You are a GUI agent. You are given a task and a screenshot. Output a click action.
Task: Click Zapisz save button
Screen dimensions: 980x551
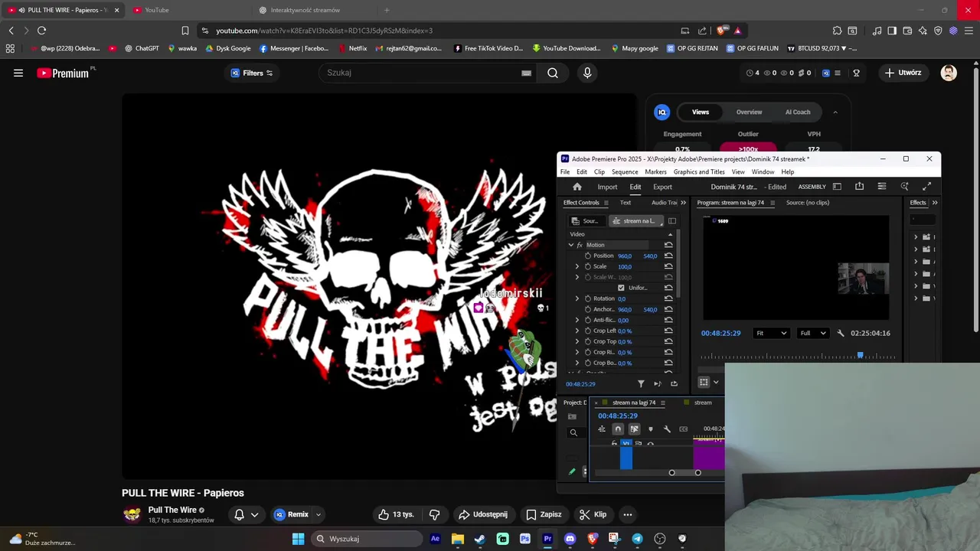click(544, 514)
